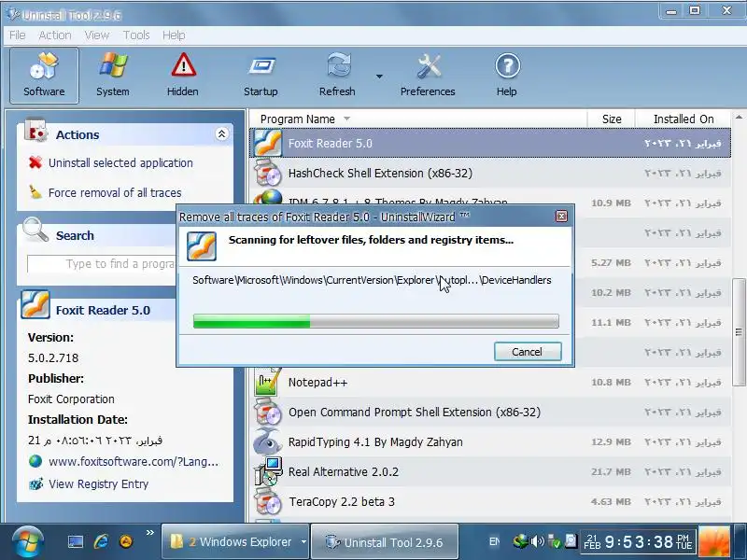Open Windows Explorer taskbar group

236,542
